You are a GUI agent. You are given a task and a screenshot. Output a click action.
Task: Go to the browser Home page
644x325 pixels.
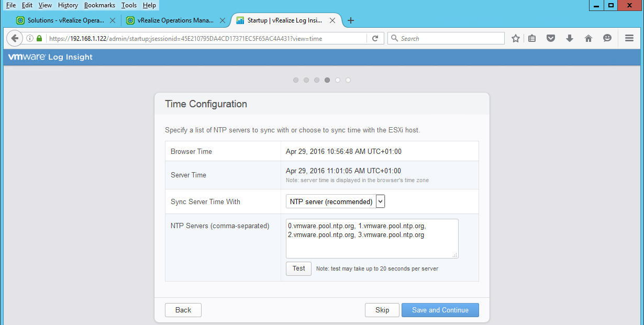[x=588, y=38]
